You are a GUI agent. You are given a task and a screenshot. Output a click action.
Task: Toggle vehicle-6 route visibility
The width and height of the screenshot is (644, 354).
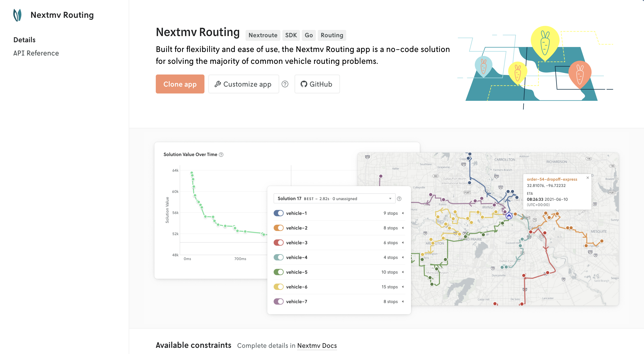coord(278,287)
